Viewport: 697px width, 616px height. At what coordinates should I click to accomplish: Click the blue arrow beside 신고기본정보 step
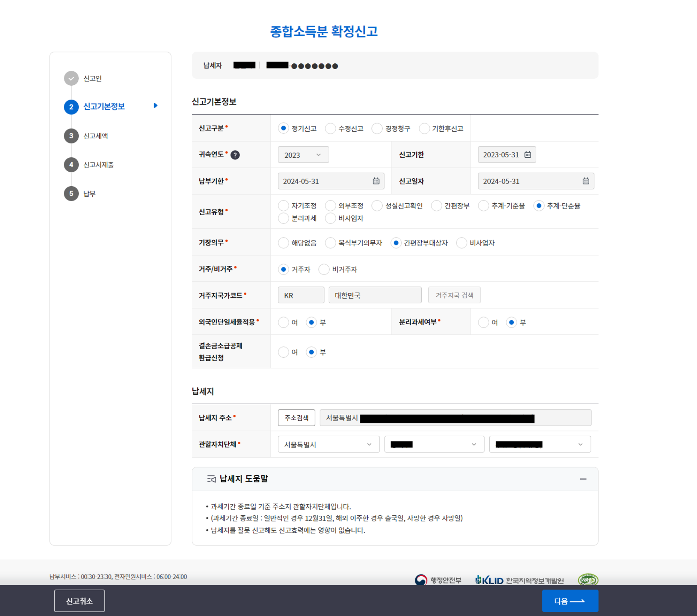point(155,106)
